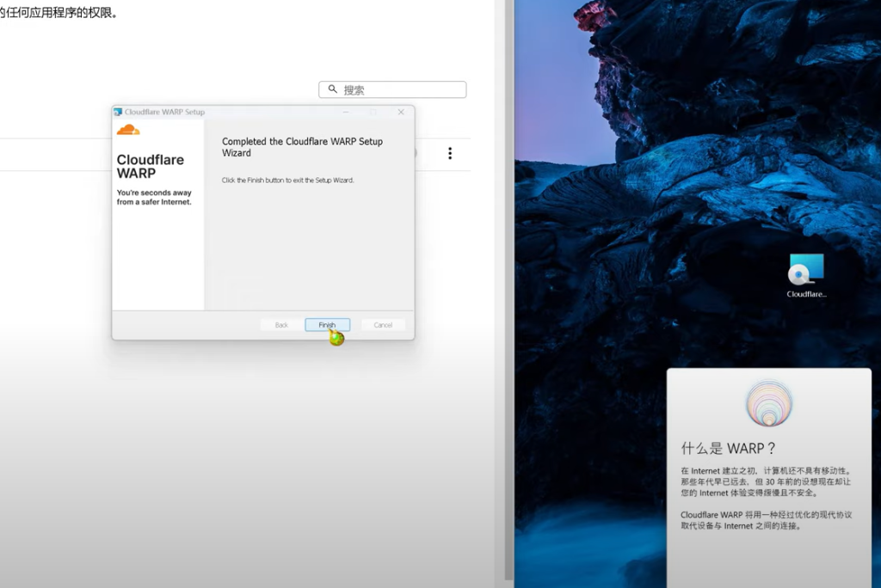This screenshot has height=588, width=881.
Task: Click the WARP rainbow circle logo
Action: click(x=768, y=402)
